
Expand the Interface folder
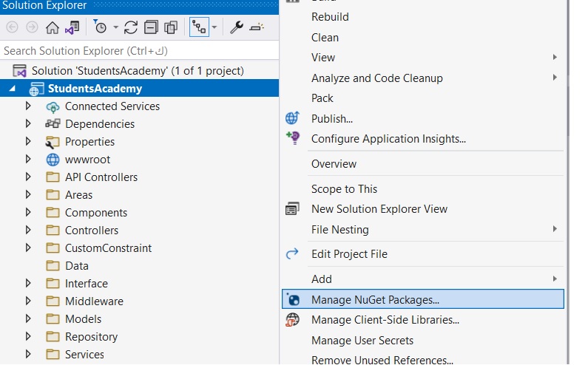point(28,283)
